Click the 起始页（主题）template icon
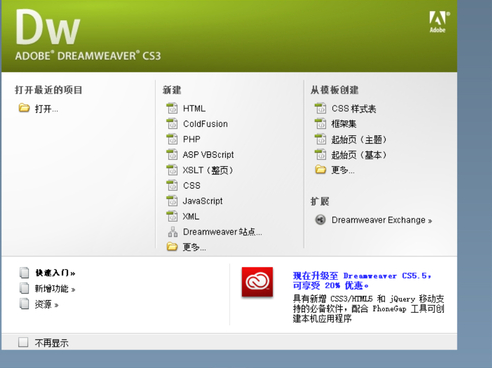Screen dimensions: 492x368 [320, 139]
